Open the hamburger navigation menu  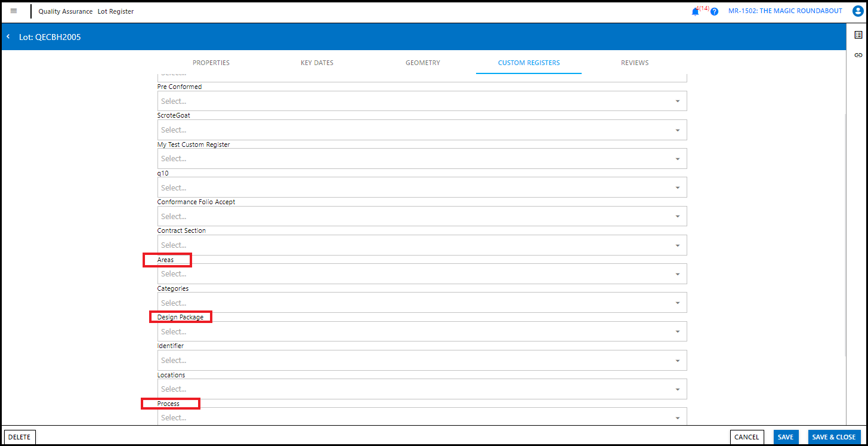[14, 11]
